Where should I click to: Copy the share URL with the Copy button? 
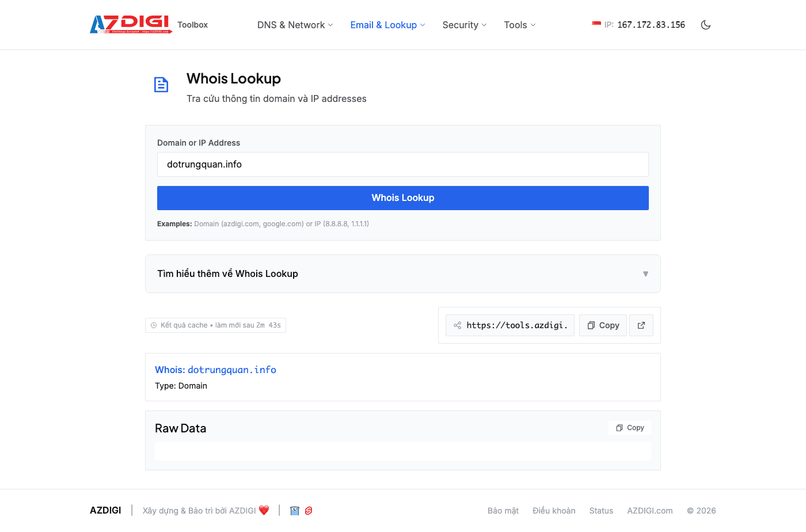pos(603,325)
